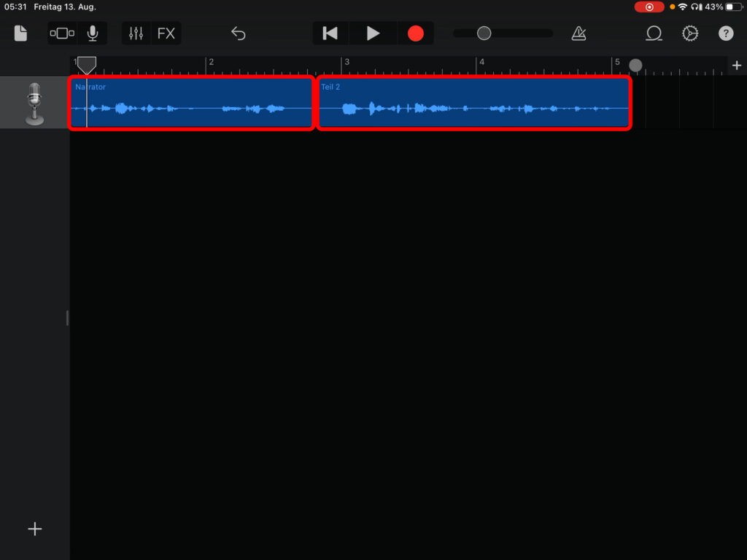The width and height of the screenshot is (747, 560).
Task: Open the Loop Browser
Action: (x=654, y=34)
